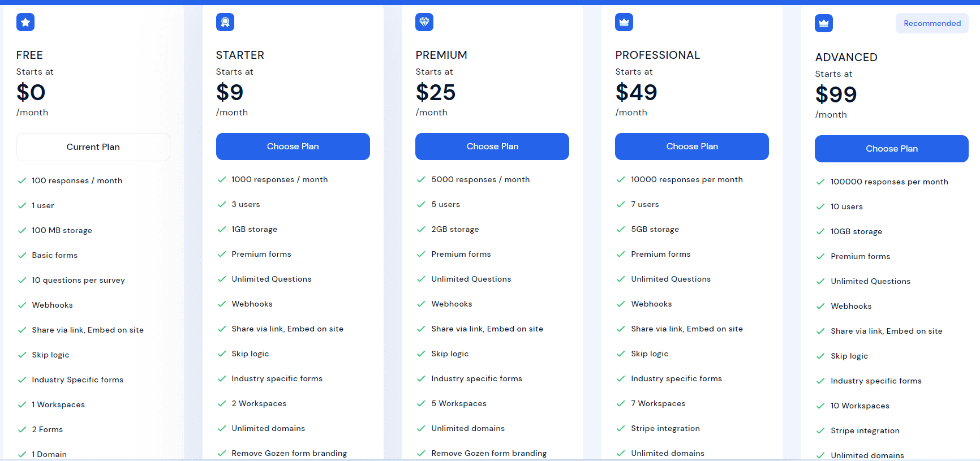Toggle the Premium forms check in Professional
Screen dimensions: 980x461
coord(621,254)
